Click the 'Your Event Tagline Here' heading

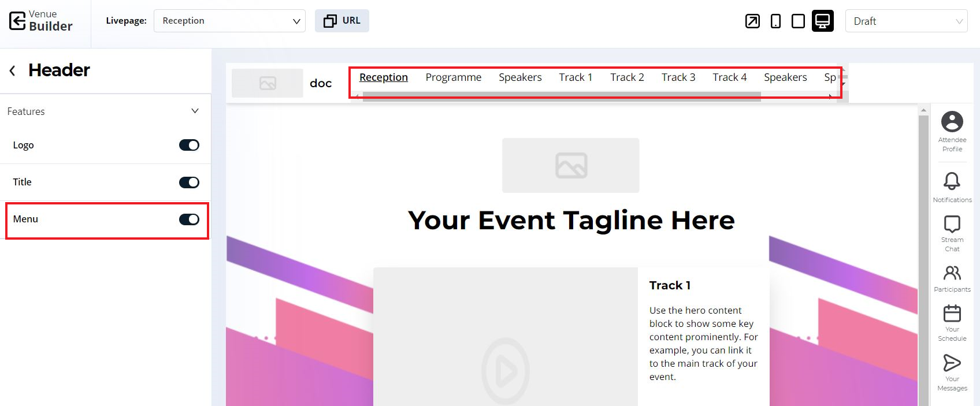coord(571,220)
